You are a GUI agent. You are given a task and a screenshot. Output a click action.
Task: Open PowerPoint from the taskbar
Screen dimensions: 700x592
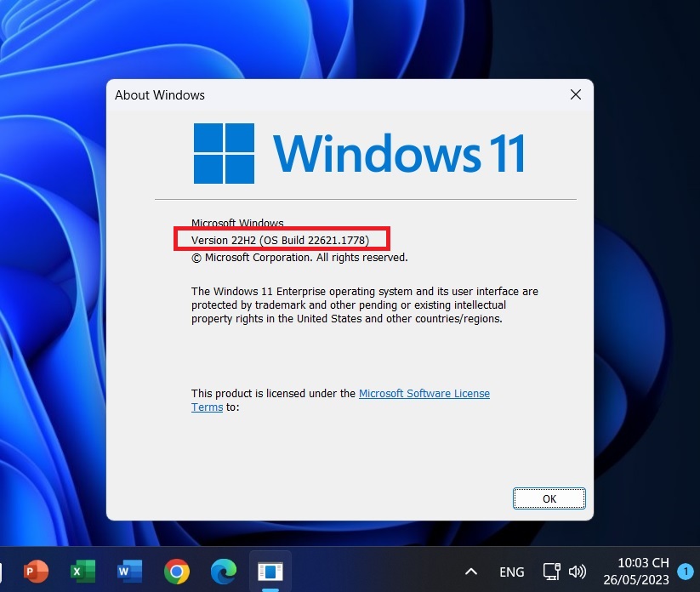tap(37, 571)
